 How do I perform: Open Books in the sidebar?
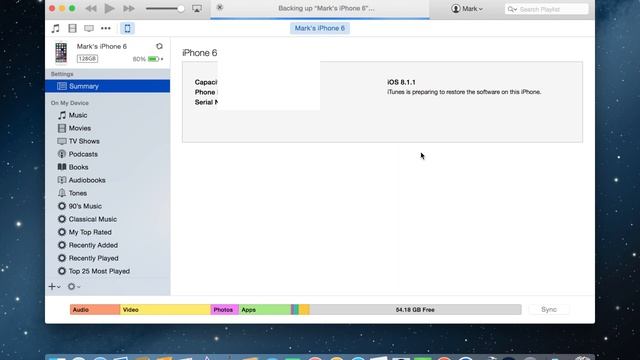click(x=78, y=167)
